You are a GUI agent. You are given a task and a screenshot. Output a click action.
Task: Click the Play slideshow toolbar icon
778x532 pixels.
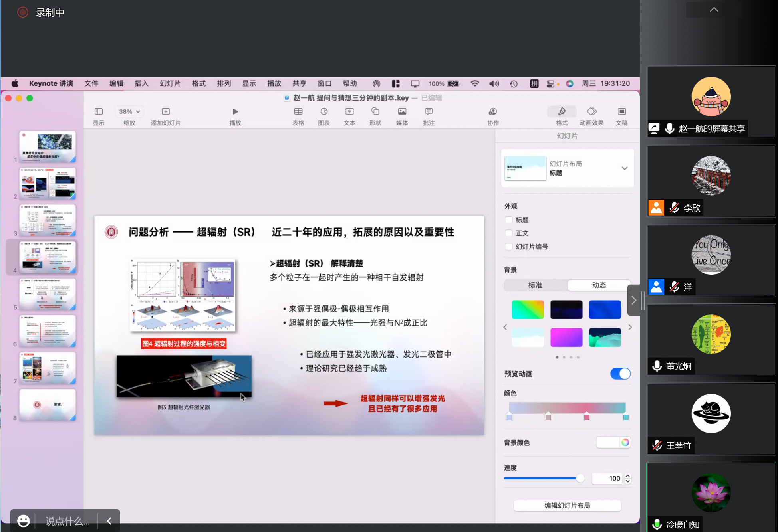(x=235, y=112)
